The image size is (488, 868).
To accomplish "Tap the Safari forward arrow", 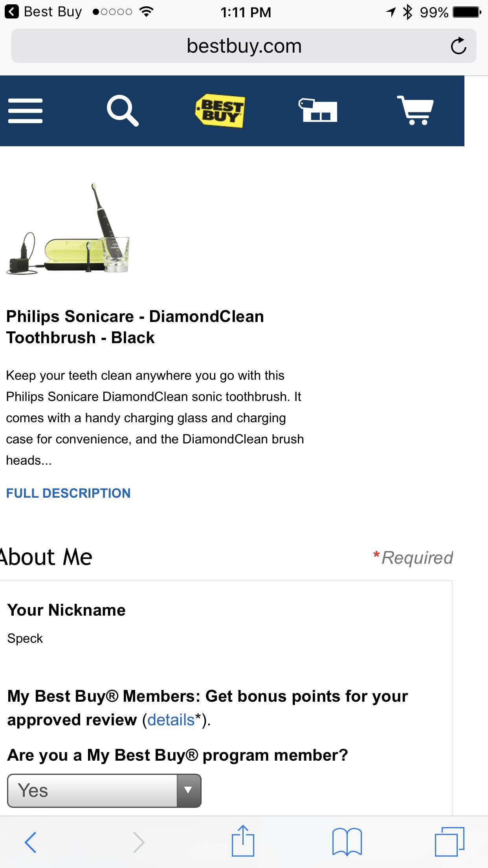I will [x=139, y=842].
